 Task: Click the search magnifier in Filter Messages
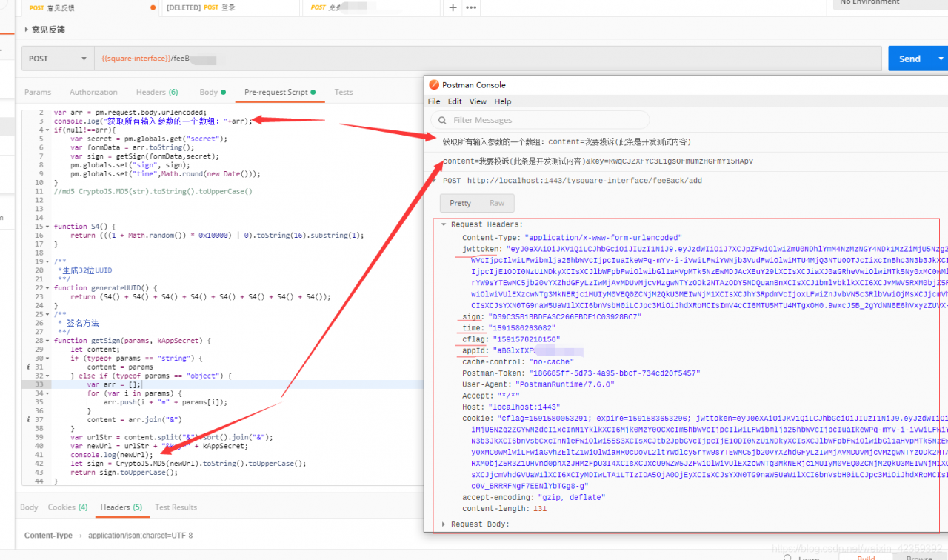pos(442,120)
